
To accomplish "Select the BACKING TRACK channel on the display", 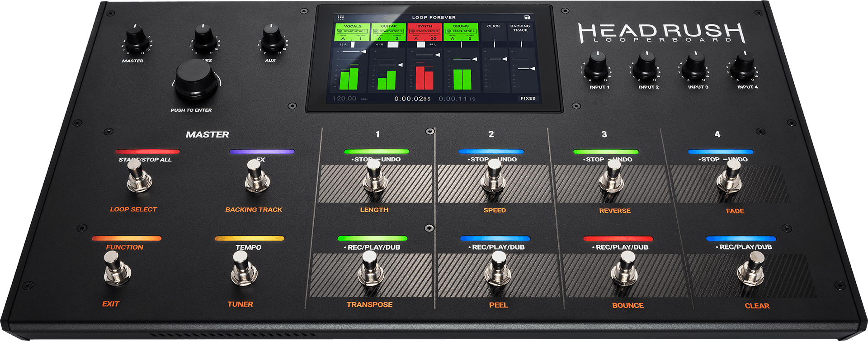I will (520, 28).
